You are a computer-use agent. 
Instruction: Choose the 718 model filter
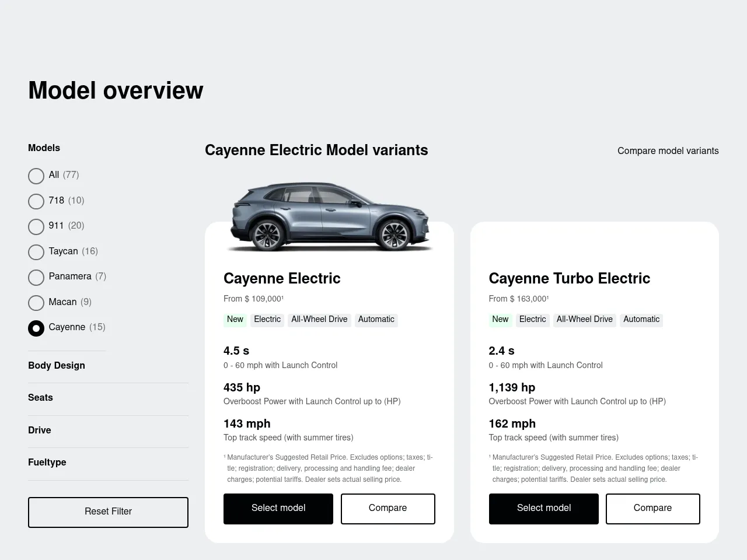tap(36, 201)
